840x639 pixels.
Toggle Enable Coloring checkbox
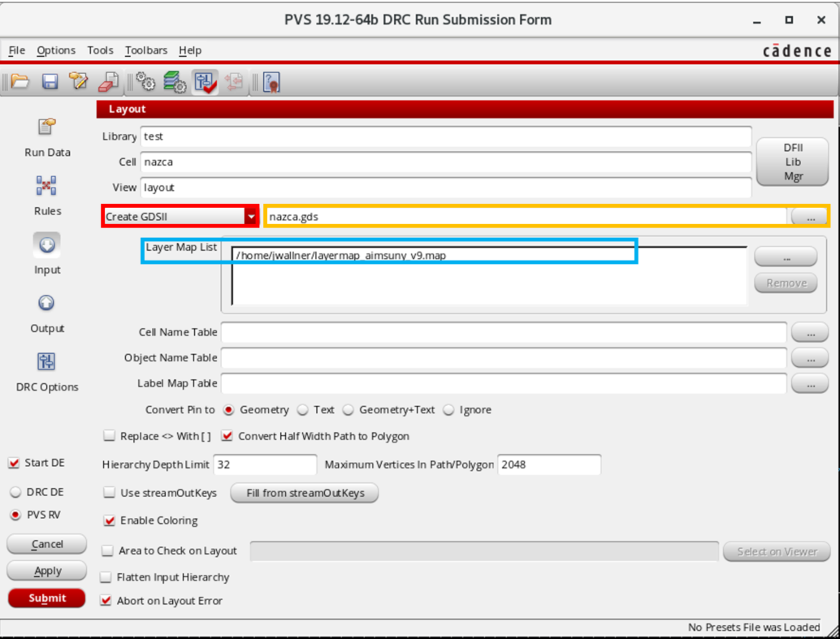[x=110, y=520]
